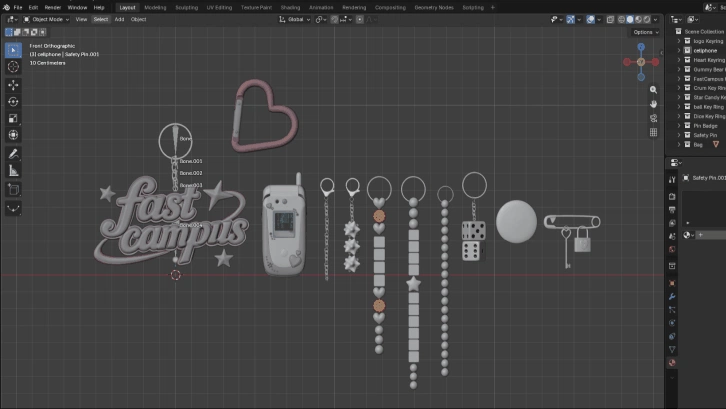Set selection mode to new selection
Viewport: 726px width, 409px height.
coord(9,32)
